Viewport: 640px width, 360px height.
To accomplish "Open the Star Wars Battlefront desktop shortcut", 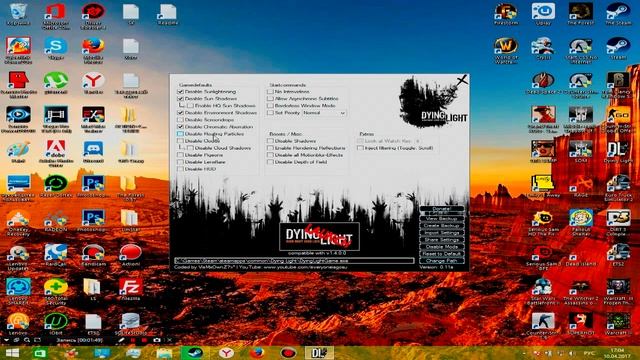I will coord(543,291).
